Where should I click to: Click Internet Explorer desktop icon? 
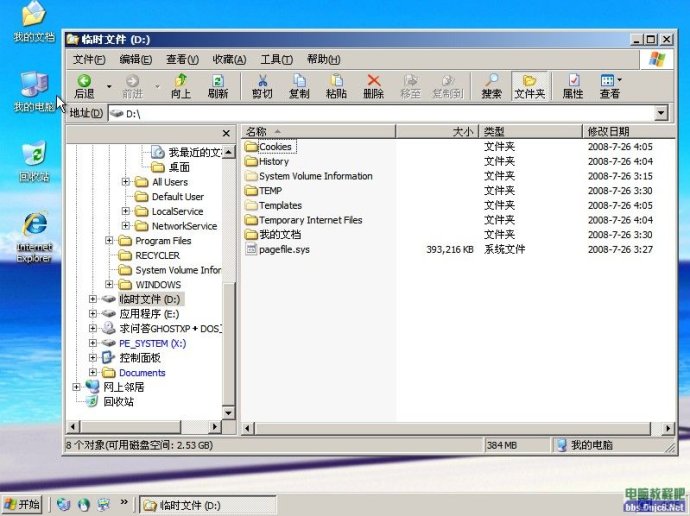[x=34, y=238]
